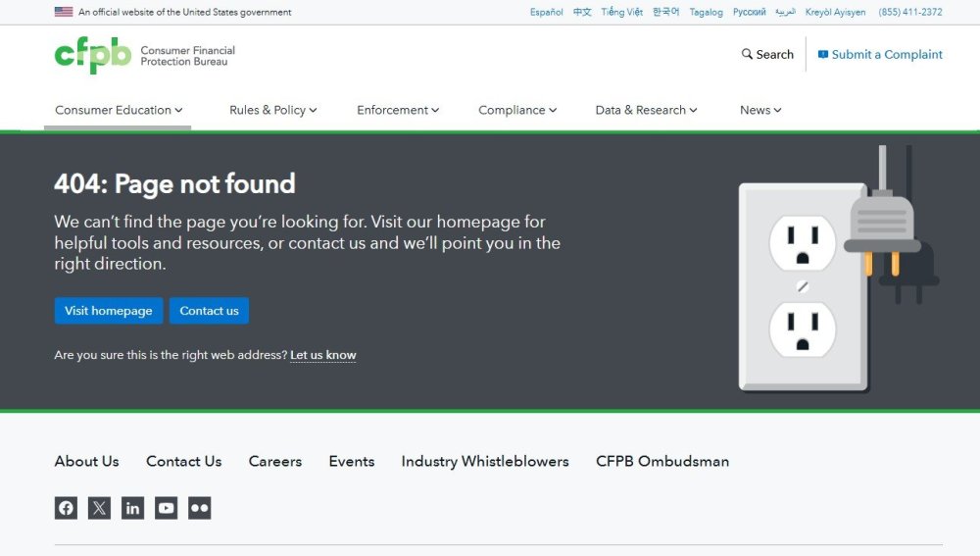Switch language to Arabic العربية
Image resolution: width=980 pixels, height=556 pixels.
coord(786,12)
